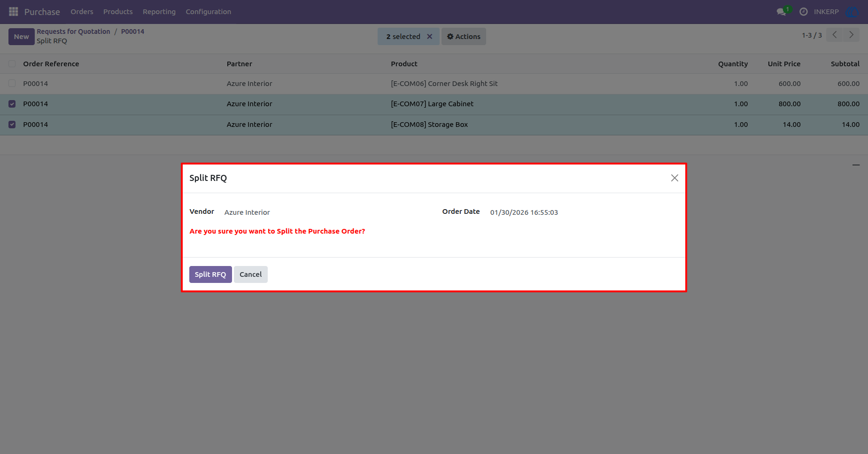This screenshot has width=868, height=454.
Task: Go to next page arrow
Action: pyautogui.click(x=851, y=35)
